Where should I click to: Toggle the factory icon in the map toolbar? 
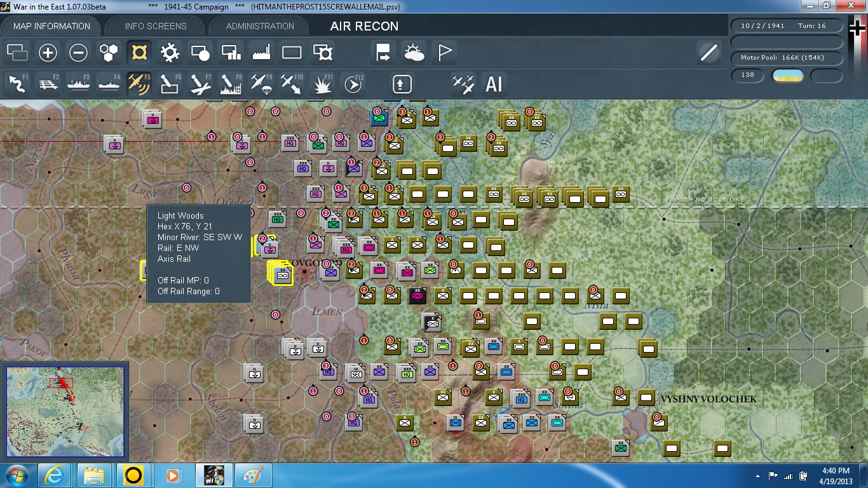tap(261, 53)
